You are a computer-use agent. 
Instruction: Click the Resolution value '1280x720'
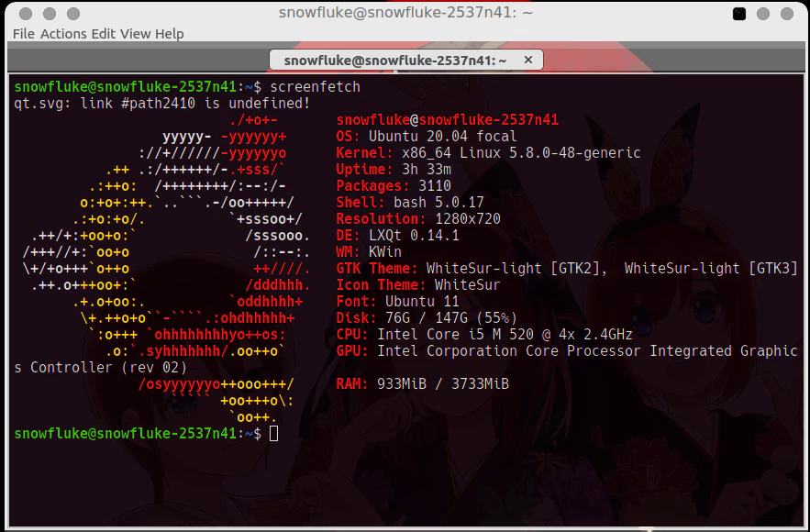468,219
